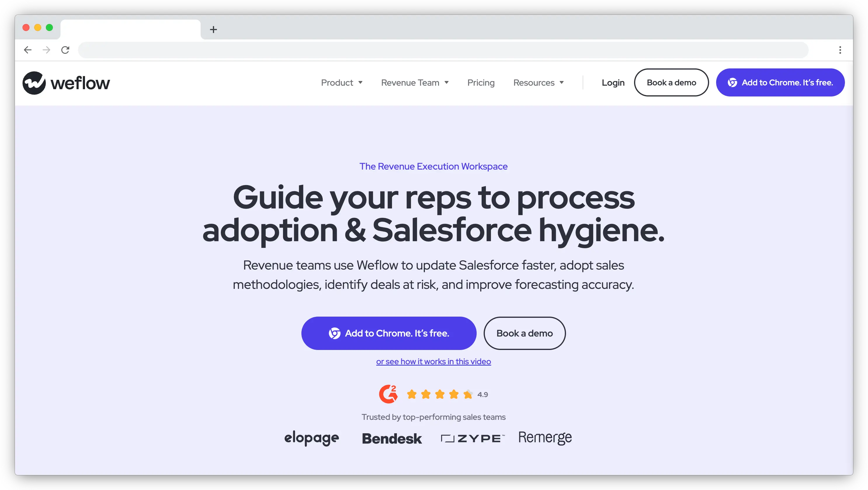Select the G2 review badge
Image resolution: width=868 pixels, height=490 pixels.
point(388,394)
